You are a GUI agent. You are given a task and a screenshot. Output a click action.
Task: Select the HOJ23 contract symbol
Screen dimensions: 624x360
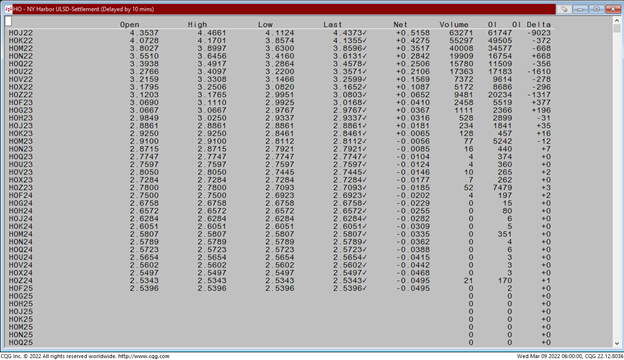[21, 126]
